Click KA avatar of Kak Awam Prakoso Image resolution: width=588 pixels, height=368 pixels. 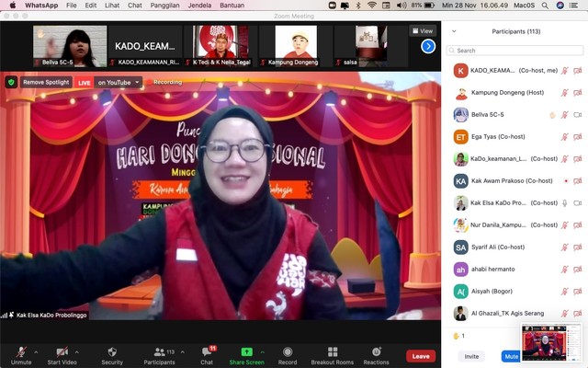pyautogui.click(x=461, y=181)
